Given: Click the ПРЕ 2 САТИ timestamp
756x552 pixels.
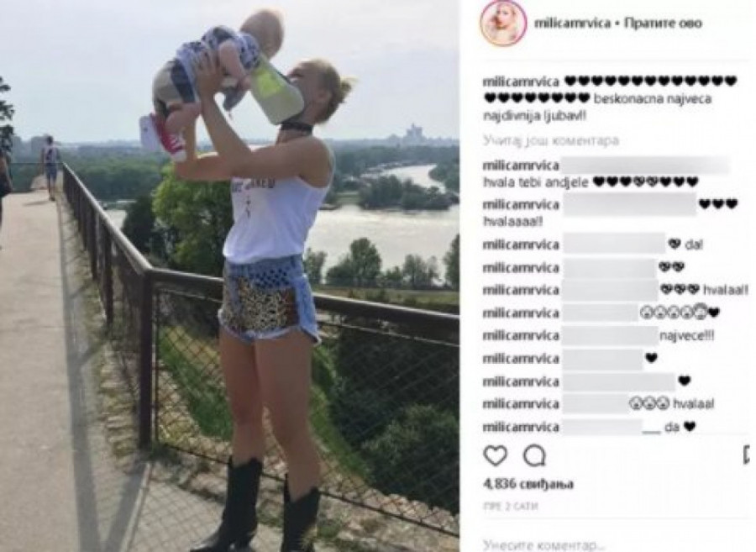Looking at the screenshot, I should coord(510,506).
